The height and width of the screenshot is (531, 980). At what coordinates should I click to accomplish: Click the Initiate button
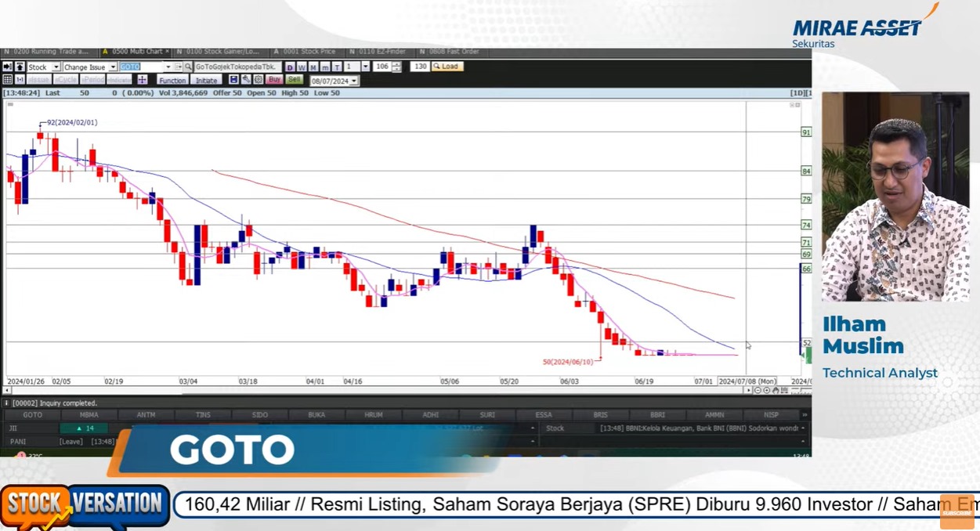(x=207, y=80)
